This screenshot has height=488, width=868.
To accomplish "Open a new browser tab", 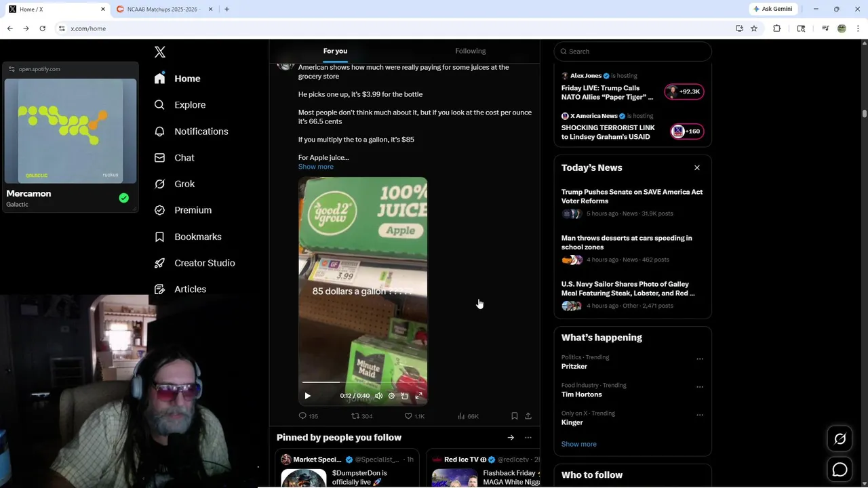I will (226, 9).
